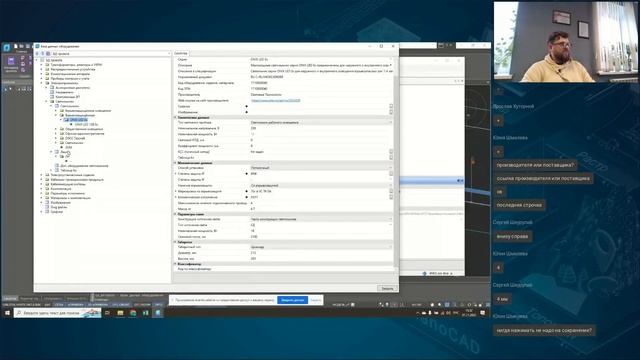
Task: Expand the Трансформаторы, реакторы и УКРМ node
Action: click(x=42, y=64)
